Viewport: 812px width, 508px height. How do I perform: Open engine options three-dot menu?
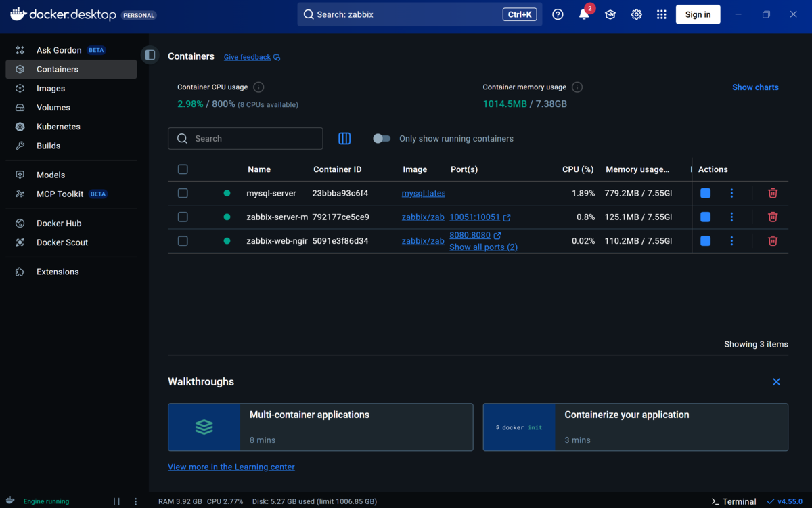click(136, 501)
